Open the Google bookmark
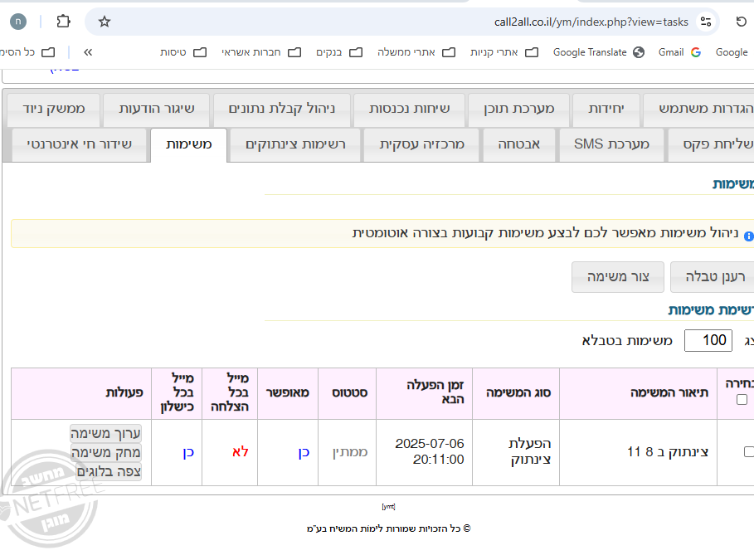Viewport: 754px width, 560px height. (x=732, y=52)
